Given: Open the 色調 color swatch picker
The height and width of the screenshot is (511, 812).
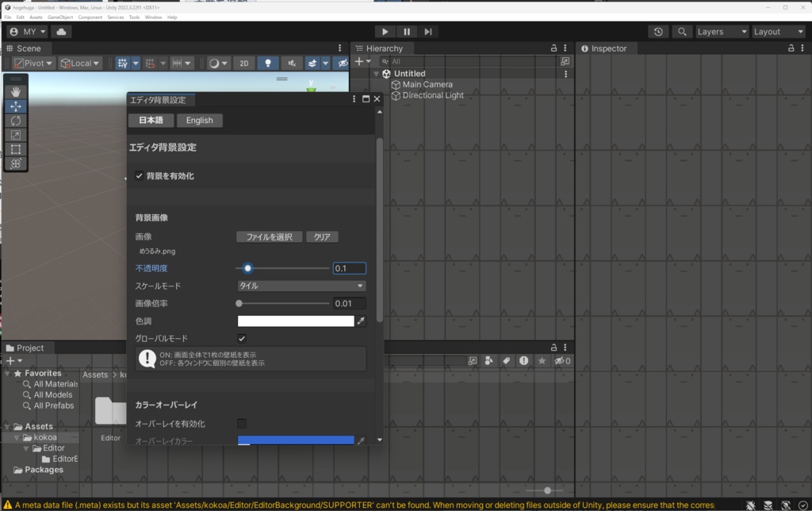Looking at the screenshot, I should pyautogui.click(x=295, y=321).
